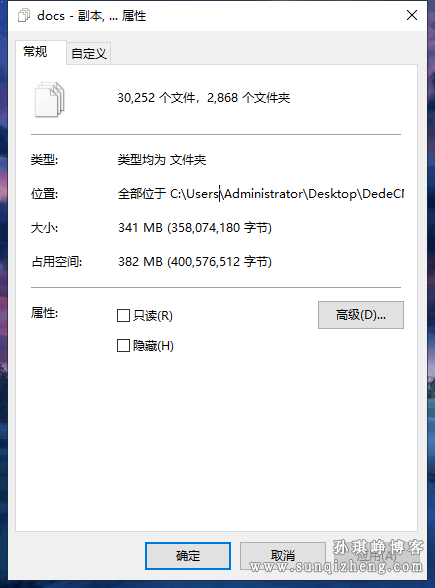
Task: Click the 30,252 个文件 file count text
Action: tap(156, 98)
